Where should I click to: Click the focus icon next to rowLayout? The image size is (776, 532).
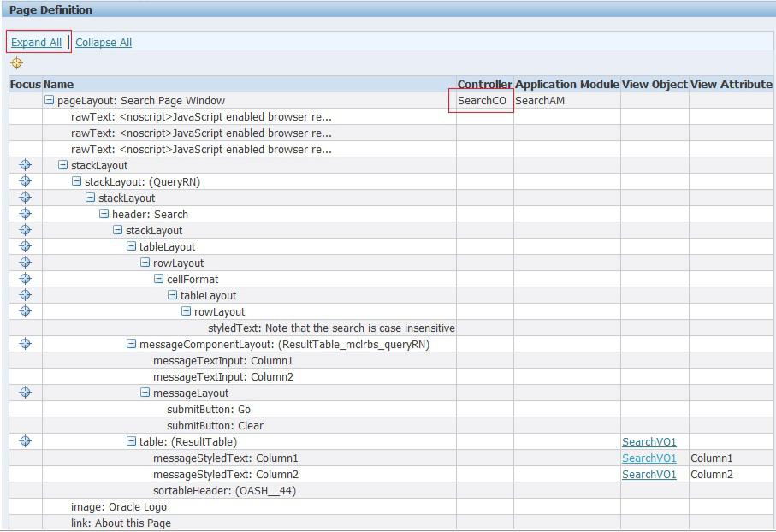click(x=25, y=263)
